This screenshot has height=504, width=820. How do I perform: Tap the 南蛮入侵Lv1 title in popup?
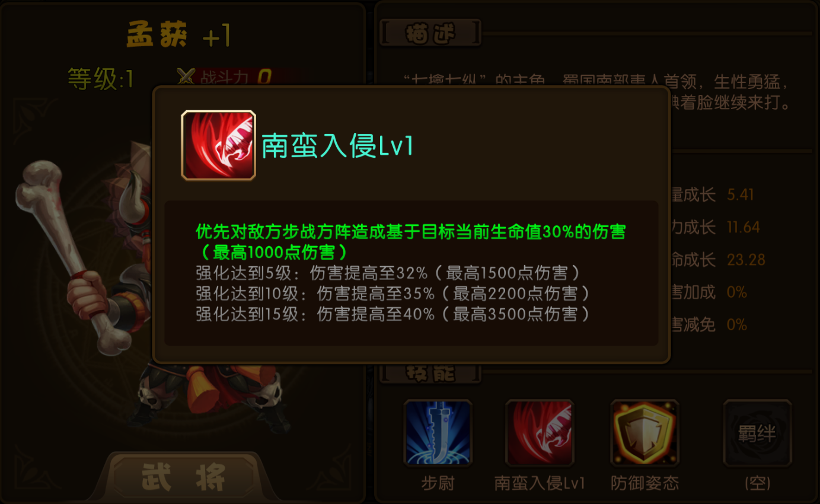click(337, 145)
